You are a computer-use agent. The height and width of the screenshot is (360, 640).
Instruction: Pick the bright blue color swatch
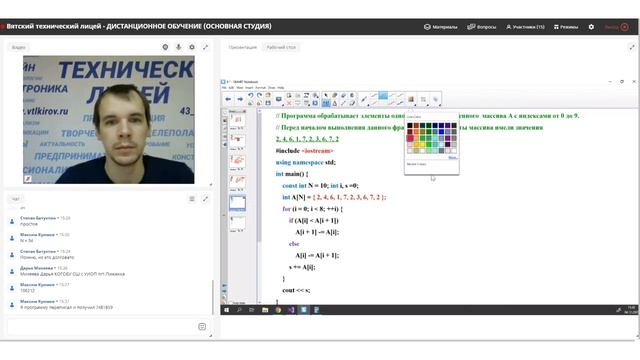[441, 132]
